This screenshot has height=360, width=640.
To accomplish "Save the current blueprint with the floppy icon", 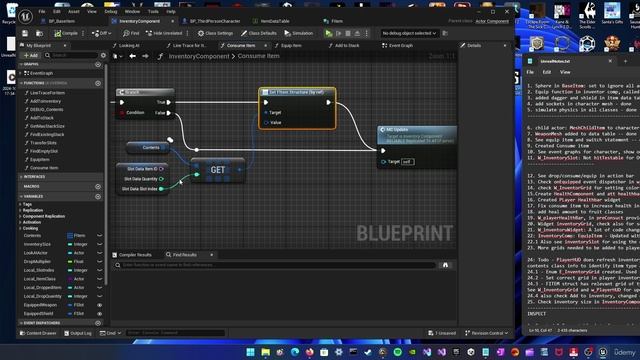I will click(25, 33).
